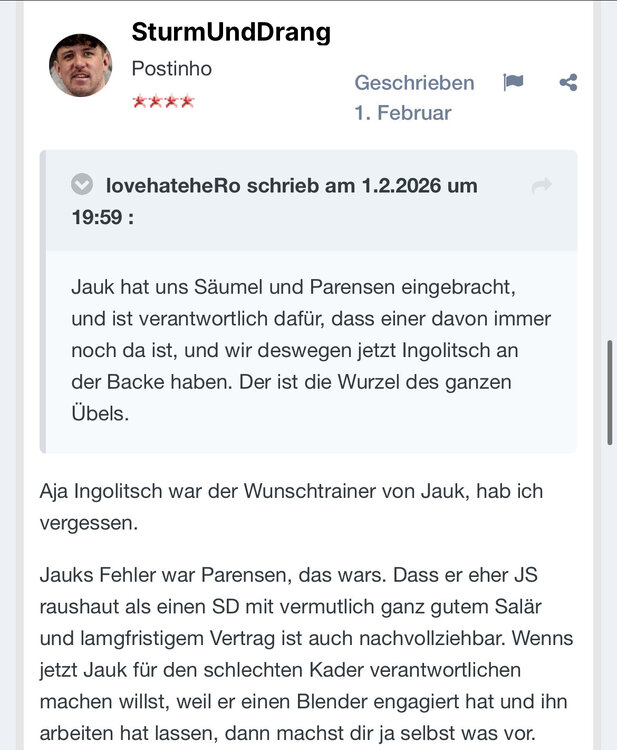Screen dimensions: 617x750
Task: Open the SturmUndDrang username profile link
Action: pyautogui.click(x=231, y=32)
